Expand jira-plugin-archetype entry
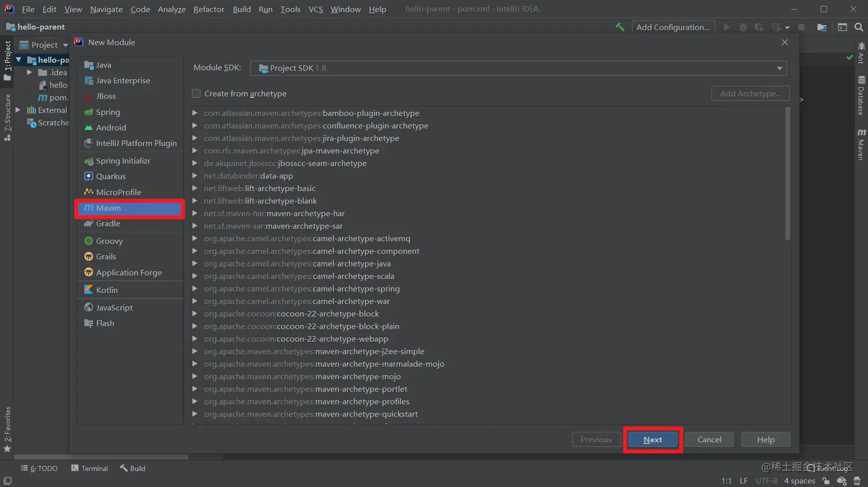The image size is (868, 487). (195, 138)
